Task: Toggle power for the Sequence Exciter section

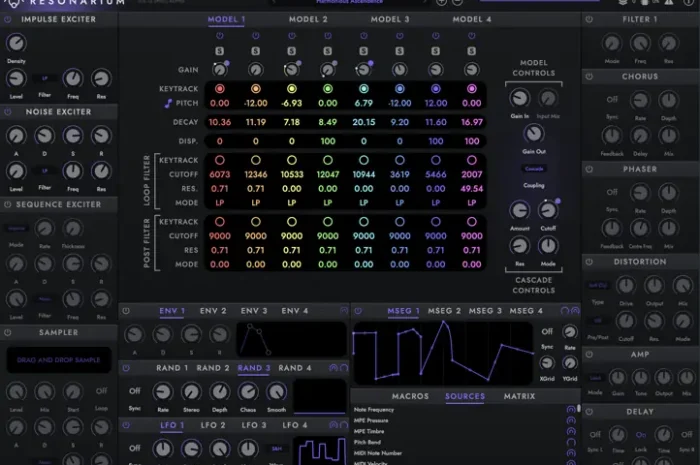Action: 8,204
